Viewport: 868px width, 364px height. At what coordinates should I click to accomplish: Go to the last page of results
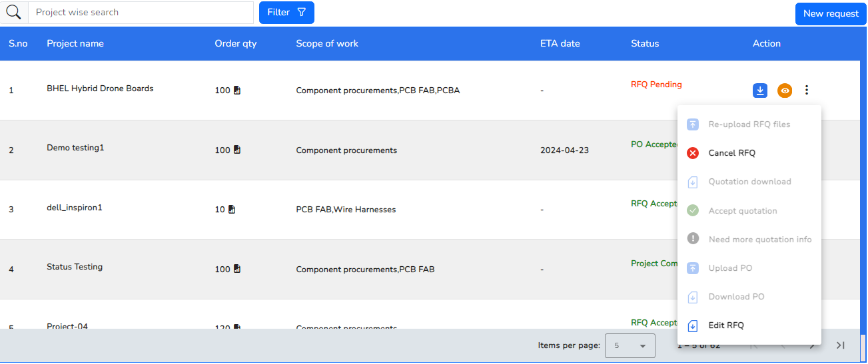point(840,345)
